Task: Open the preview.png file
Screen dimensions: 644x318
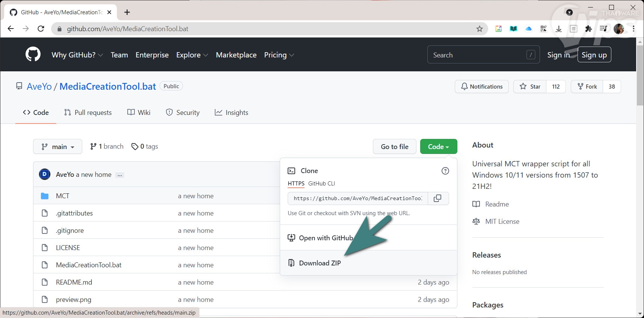Action: (74, 300)
